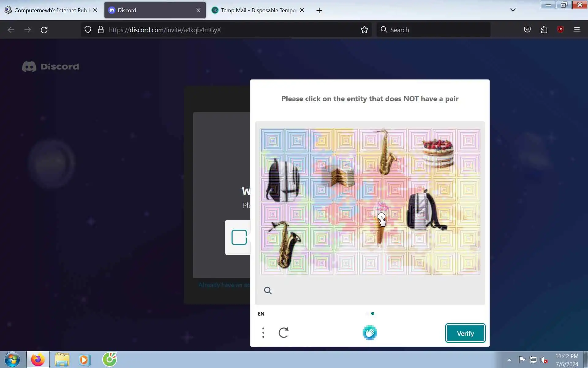Screen dimensions: 588x368
Task: Click the Save to Pocket icon
Action: coord(527,30)
